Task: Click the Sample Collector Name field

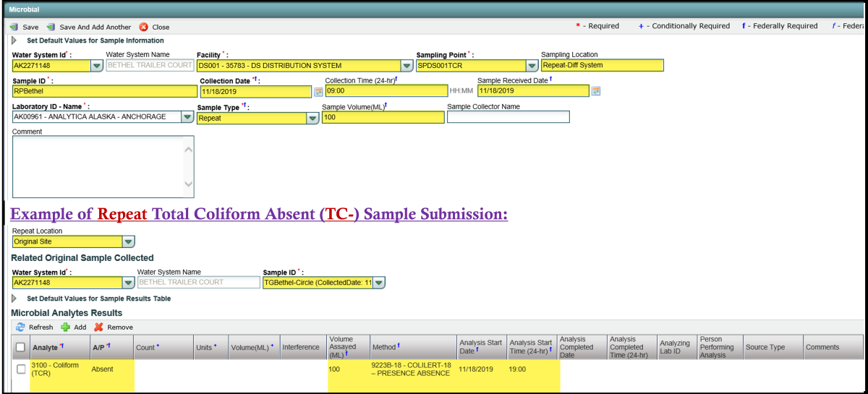Action: point(508,117)
